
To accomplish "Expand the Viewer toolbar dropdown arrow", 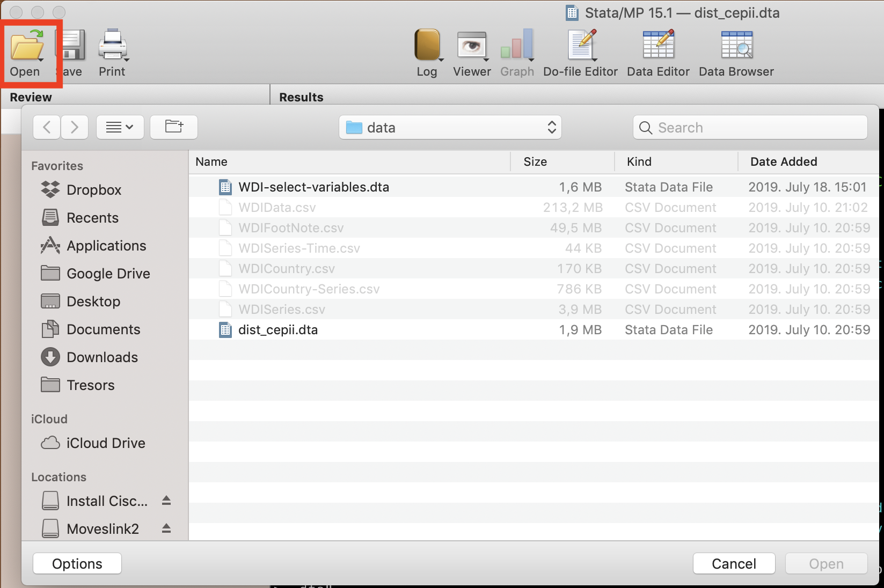I will click(486, 60).
